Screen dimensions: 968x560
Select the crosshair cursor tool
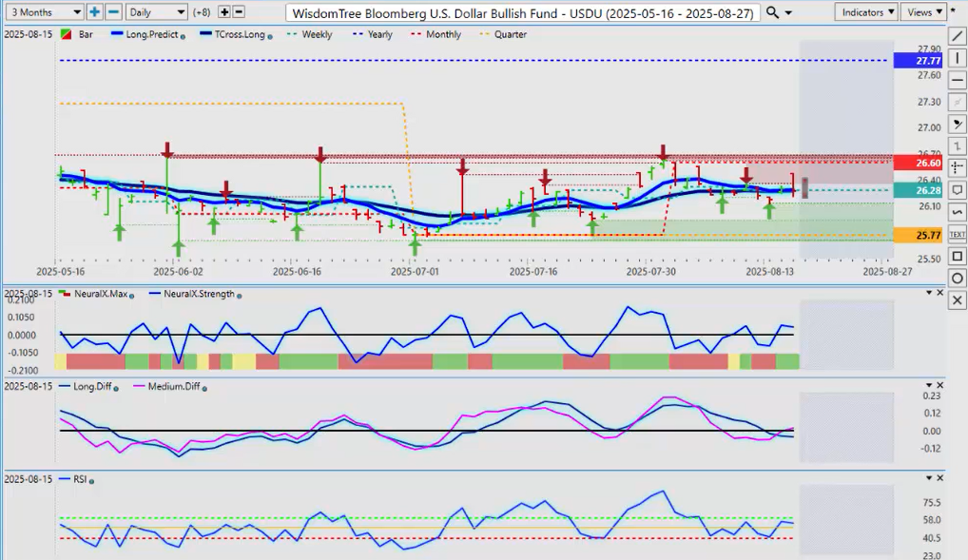point(958,168)
